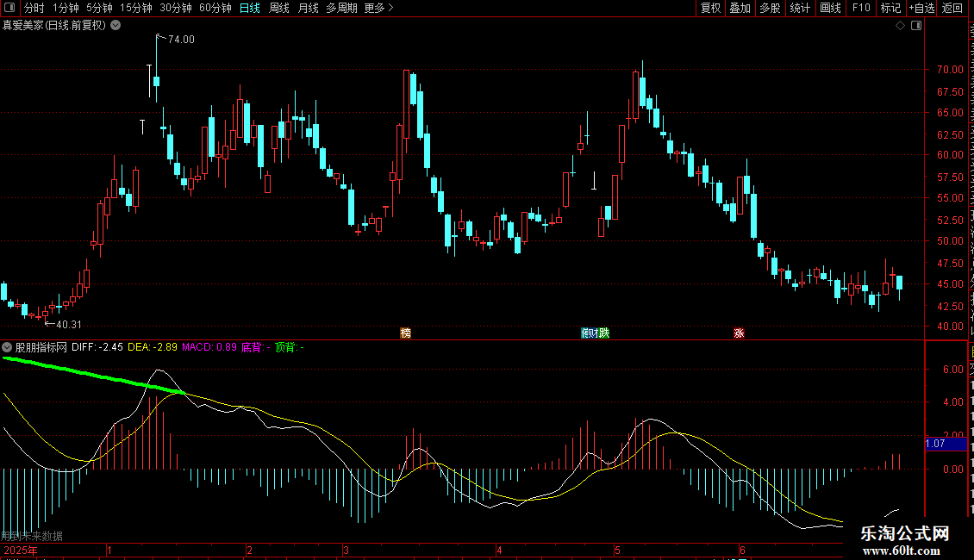Select the 30分钟 period tab

pyautogui.click(x=175, y=8)
